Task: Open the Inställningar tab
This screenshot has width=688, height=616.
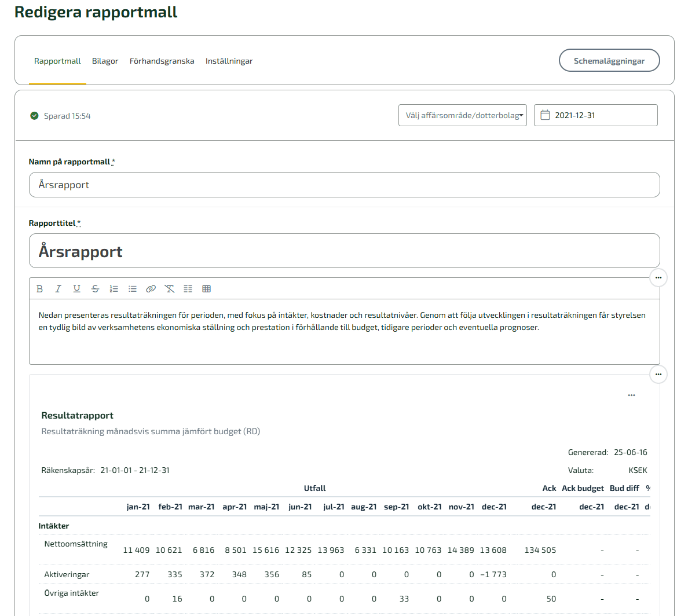Action: [x=229, y=61]
